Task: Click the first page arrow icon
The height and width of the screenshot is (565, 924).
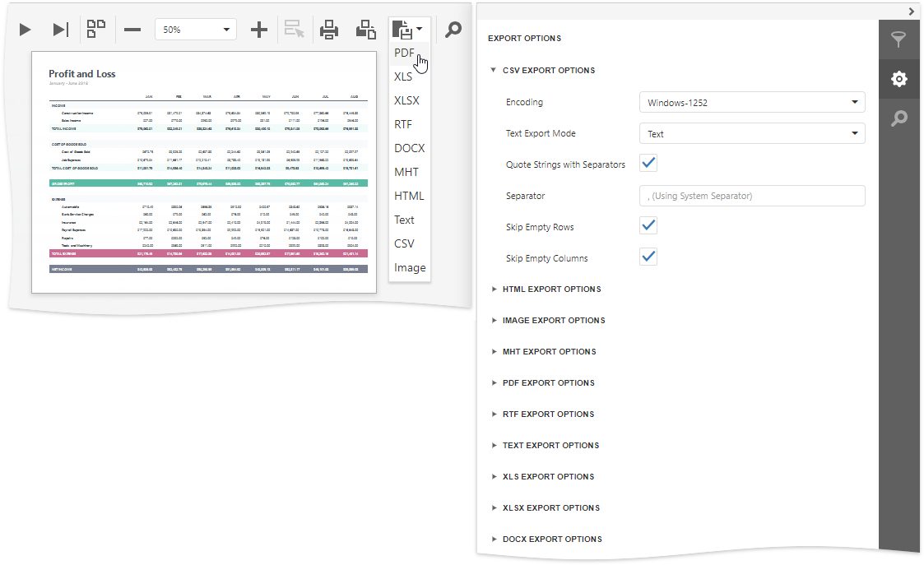Action: 26,30
